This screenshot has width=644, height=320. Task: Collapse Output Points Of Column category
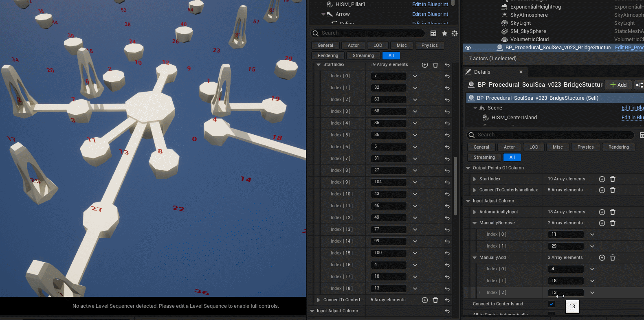pyautogui.click(x=468, y=168)
